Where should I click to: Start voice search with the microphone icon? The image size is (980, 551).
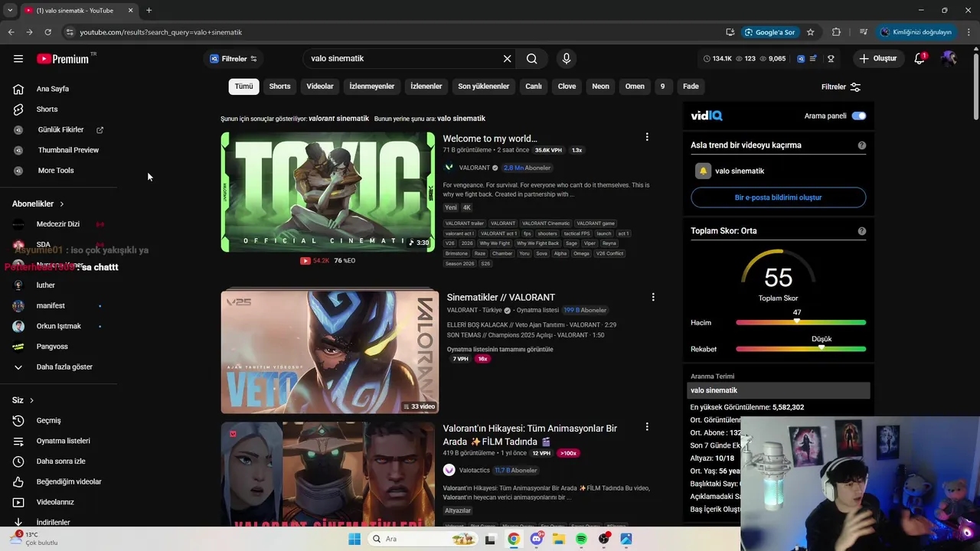[x=567, y=58]
